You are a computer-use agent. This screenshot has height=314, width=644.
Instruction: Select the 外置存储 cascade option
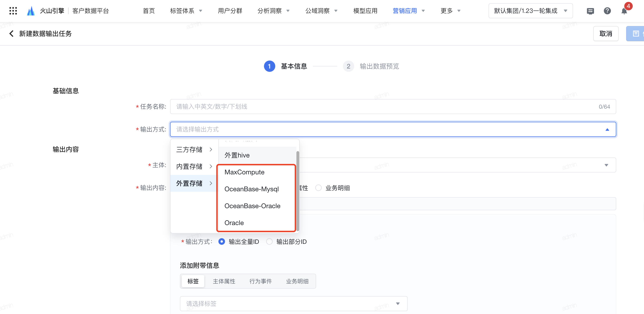[x=194, y=183]
